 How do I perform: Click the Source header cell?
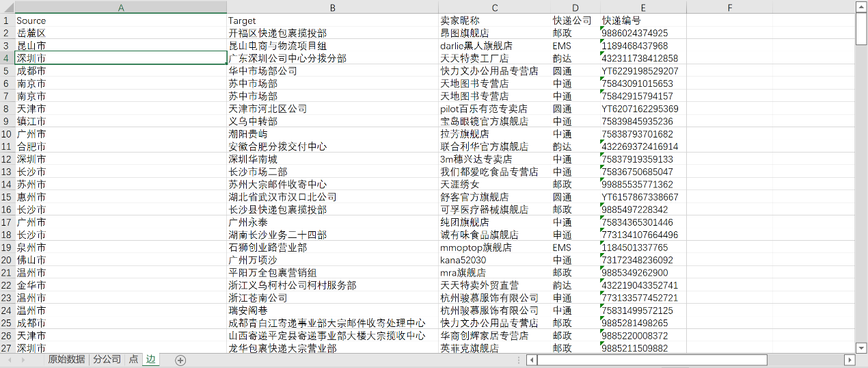pyautogui.click(x=121, y=21)
